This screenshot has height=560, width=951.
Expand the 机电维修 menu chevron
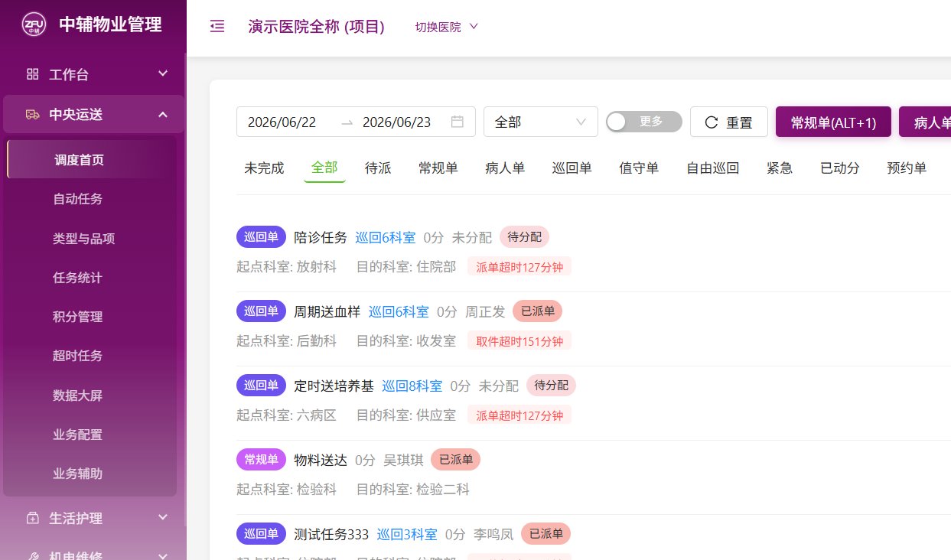point(163,555)
